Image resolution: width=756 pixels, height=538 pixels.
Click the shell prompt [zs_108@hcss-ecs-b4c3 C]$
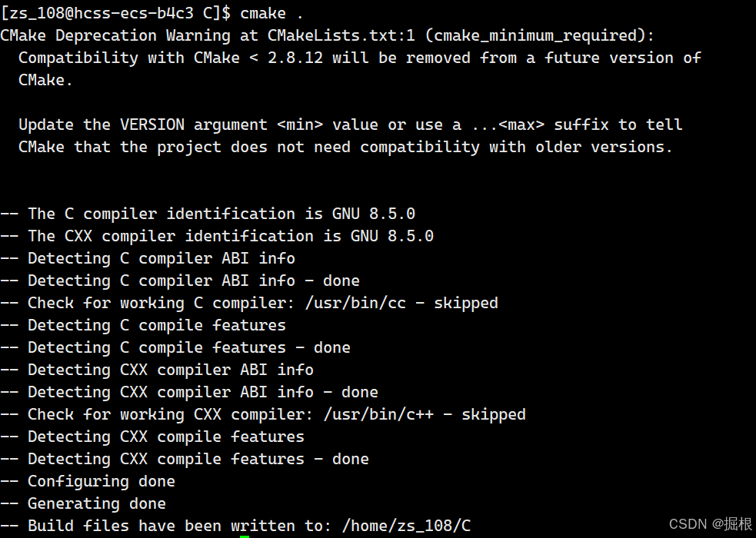click(x=115, y=13)
